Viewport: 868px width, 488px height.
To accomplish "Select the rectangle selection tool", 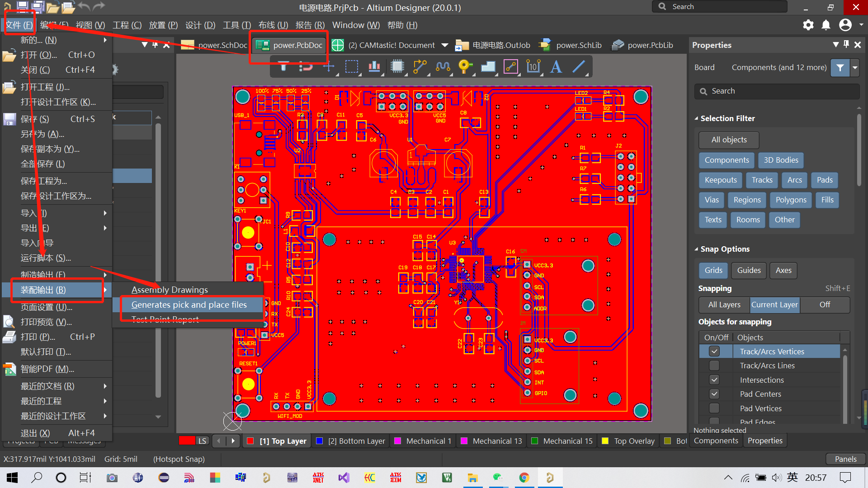I will (351, 67).
